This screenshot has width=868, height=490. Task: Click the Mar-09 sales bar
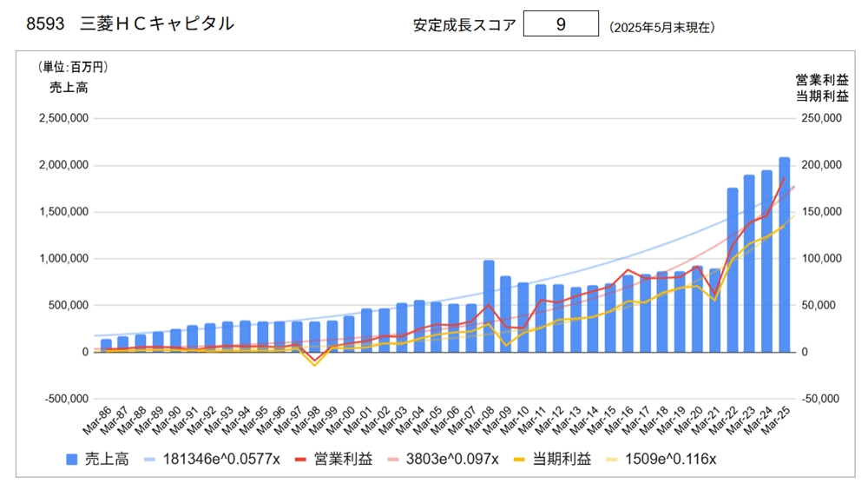(506, 315)
